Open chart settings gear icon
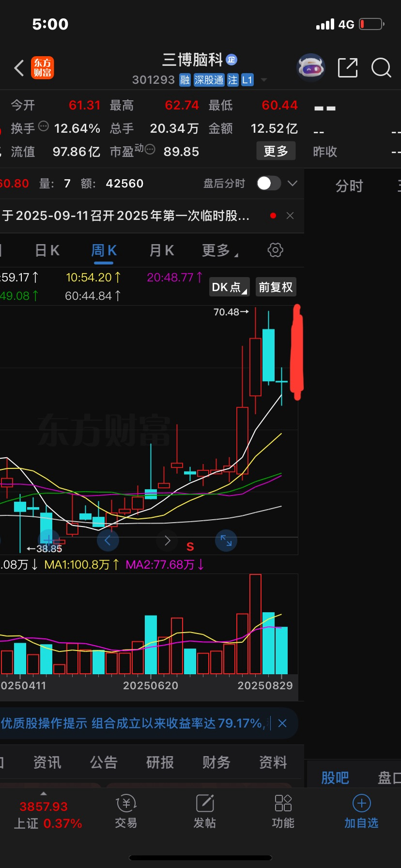This screenshot has width=401, height=868. pyautogui.click(x=275, y=250)
